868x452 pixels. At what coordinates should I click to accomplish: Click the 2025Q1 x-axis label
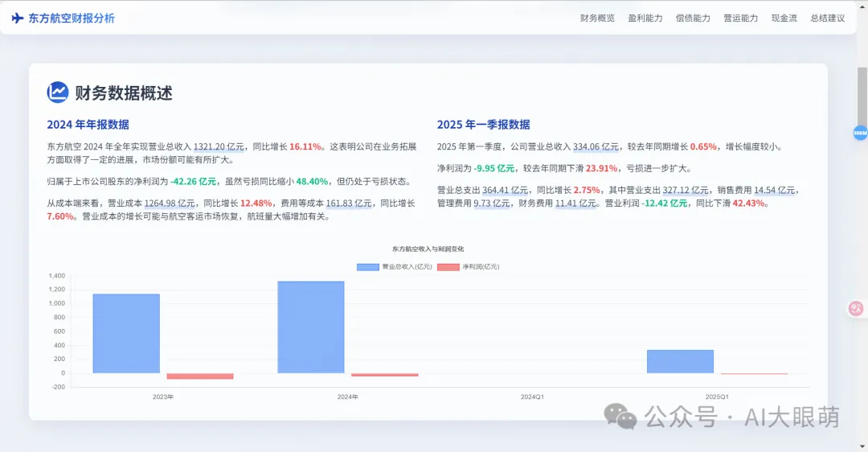pos(717,397)
